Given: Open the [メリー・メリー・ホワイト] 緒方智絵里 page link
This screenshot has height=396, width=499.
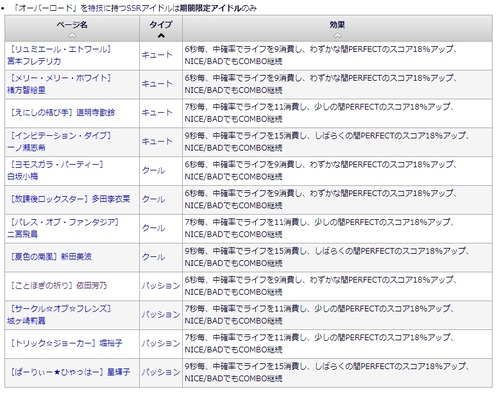Looking at the screenshot, I should pos(59,84).
